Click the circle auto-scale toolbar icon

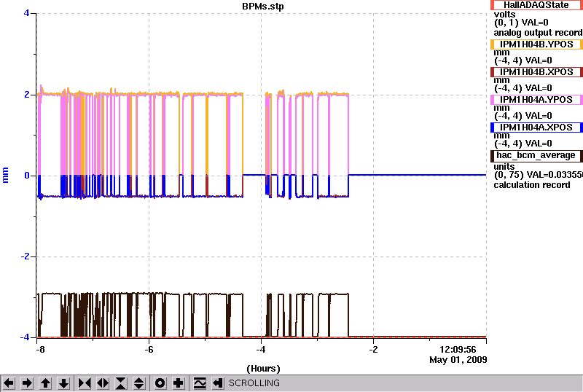pos(160,383)
